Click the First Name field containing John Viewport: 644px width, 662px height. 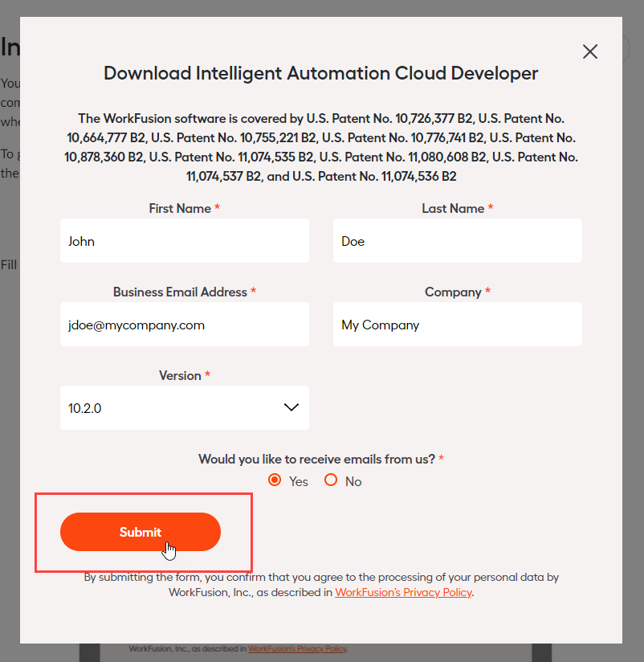click(x=185, y=241)
